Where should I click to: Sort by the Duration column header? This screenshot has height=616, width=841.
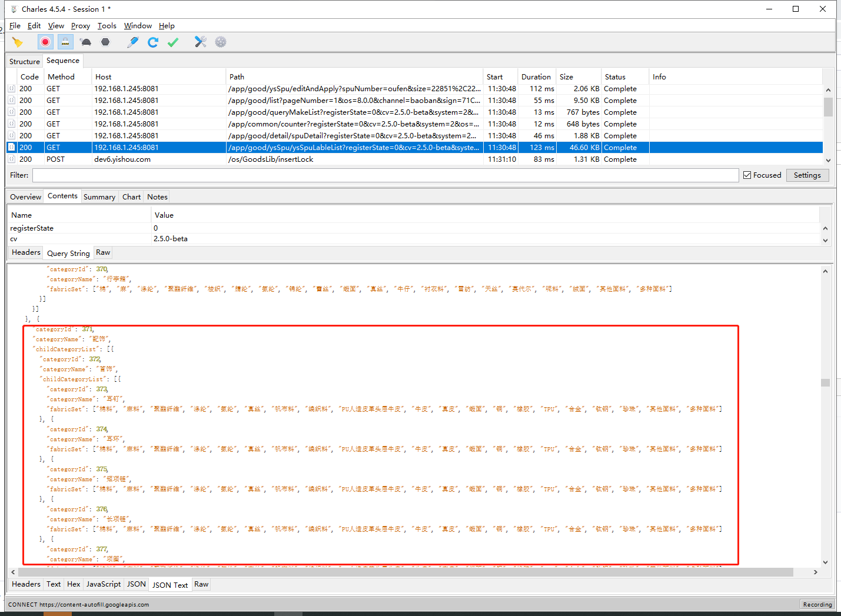coord(536,77)
